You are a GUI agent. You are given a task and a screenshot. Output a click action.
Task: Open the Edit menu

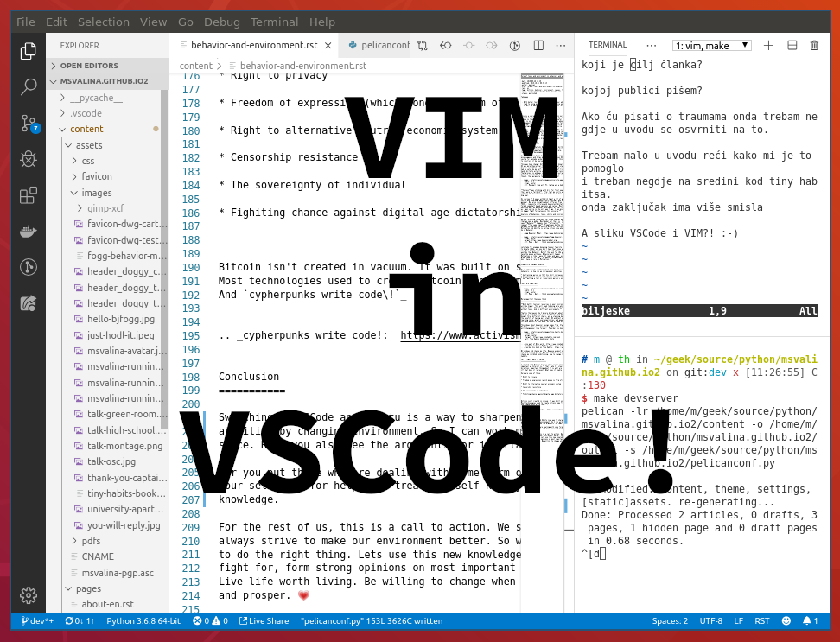pos(56,22)
